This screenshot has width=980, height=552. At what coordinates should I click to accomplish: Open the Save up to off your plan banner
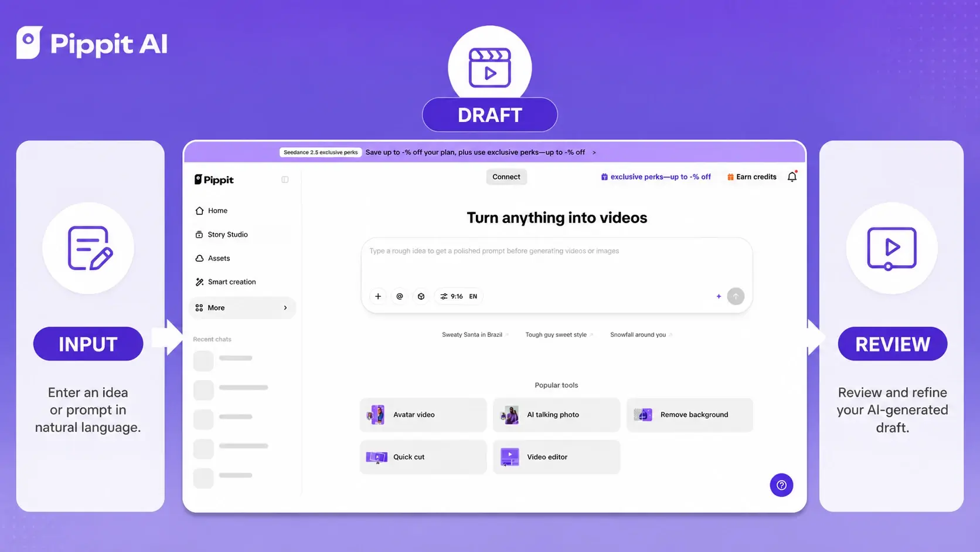click(x=475, y=153)
